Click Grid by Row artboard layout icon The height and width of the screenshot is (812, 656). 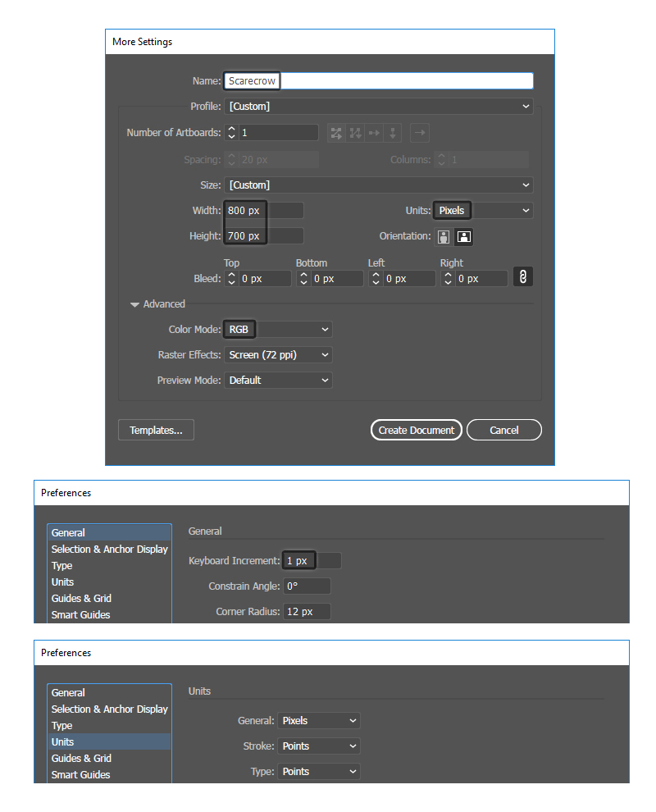click(x=335, y=133)
